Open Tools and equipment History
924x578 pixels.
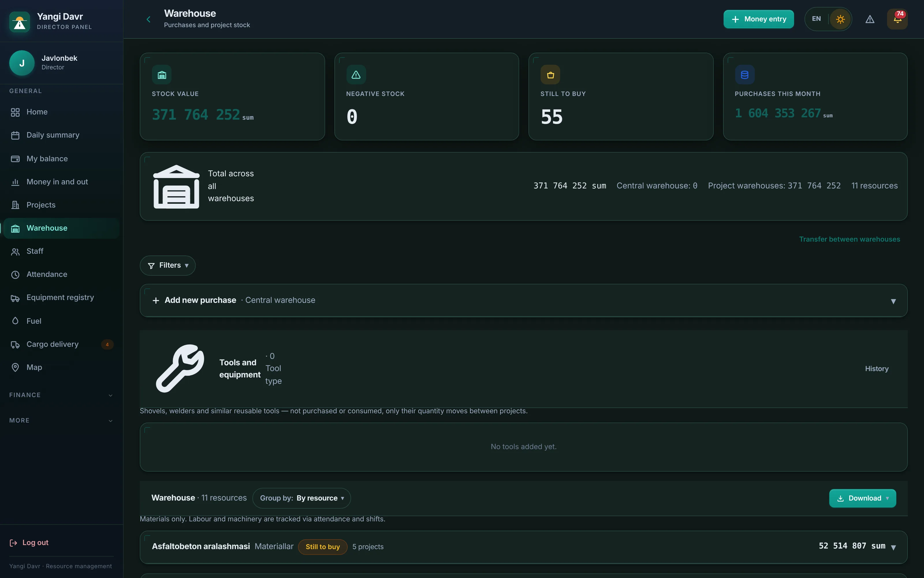[877, 368]
